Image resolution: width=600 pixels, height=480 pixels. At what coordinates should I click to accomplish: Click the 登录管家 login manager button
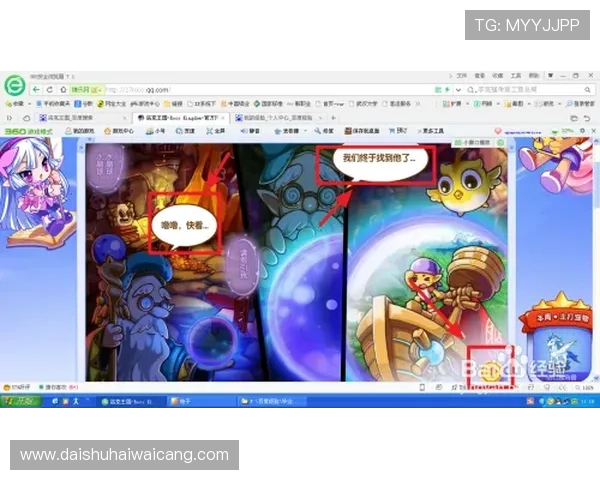click(580, 104)
